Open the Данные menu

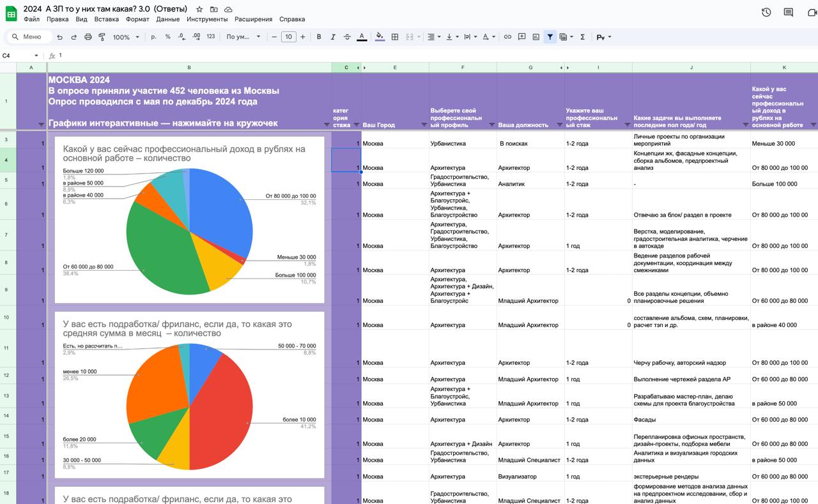[x=167, y=19]
